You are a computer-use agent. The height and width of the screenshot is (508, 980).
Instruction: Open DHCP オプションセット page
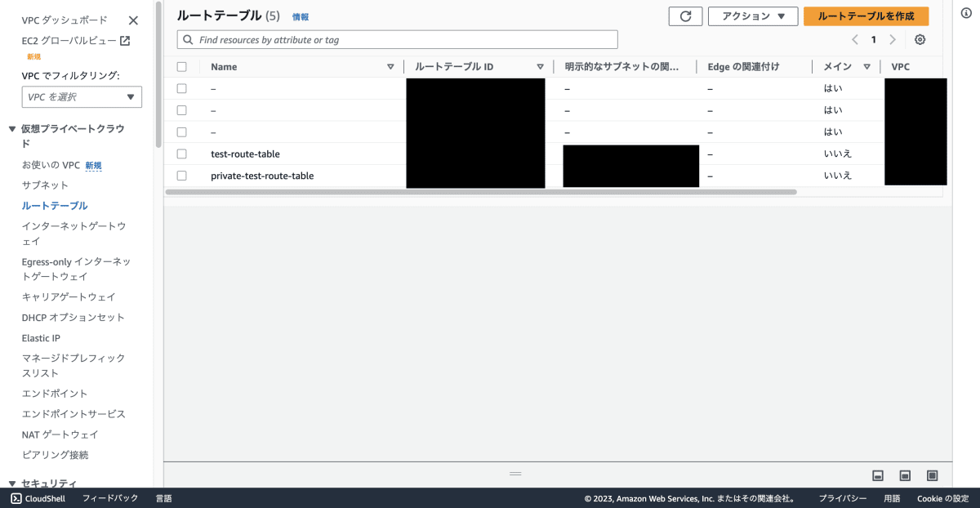pyautogui.click(x=73, y=318)
